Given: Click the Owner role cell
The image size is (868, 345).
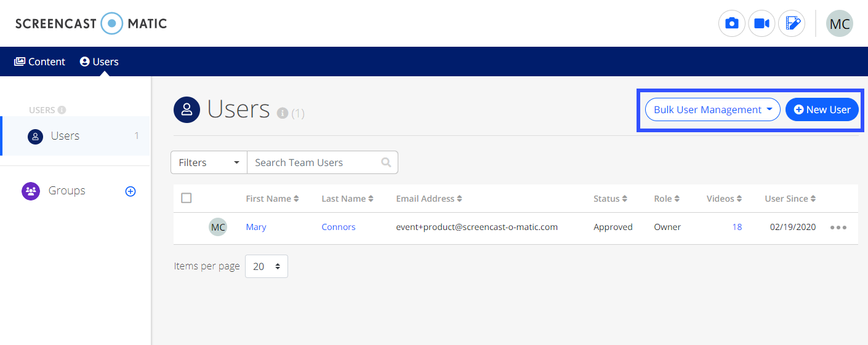Looking at the screenshot, I should [x=667, y=227].
